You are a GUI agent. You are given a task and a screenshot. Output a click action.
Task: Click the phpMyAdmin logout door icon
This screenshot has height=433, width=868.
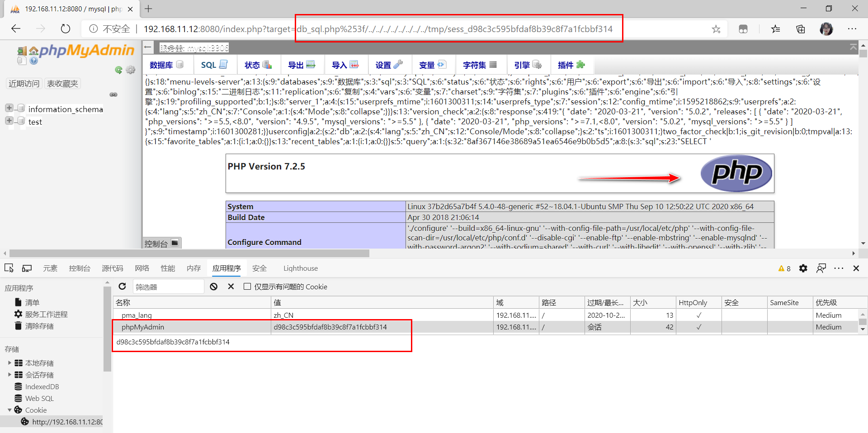pyautogui.click(x=22, y=51)
